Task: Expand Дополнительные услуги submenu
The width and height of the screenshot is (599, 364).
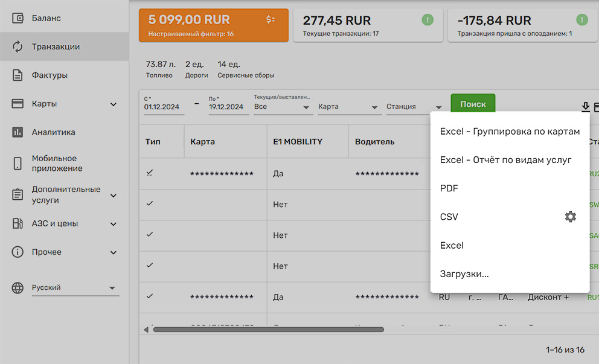Action: (x=114, y=196)
